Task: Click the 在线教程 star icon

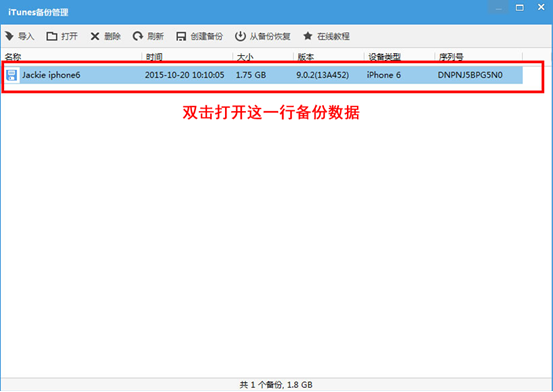Action: tap(308, 36)
